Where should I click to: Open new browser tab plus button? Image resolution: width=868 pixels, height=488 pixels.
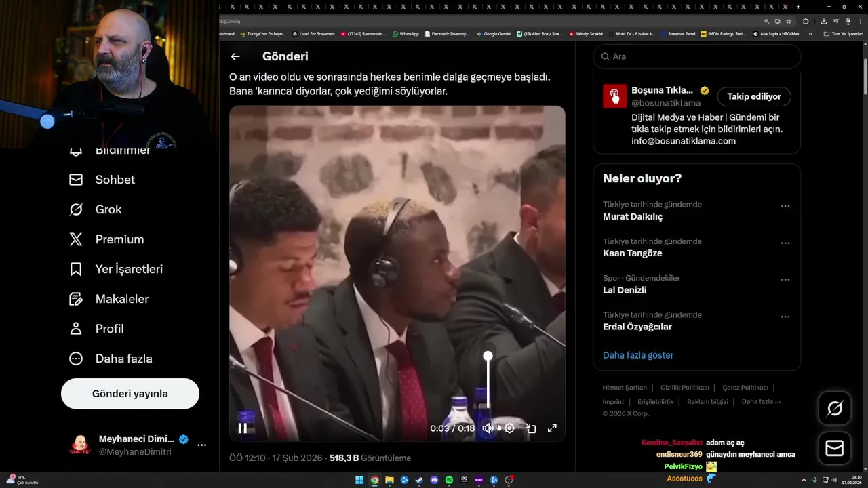[798, 7]
